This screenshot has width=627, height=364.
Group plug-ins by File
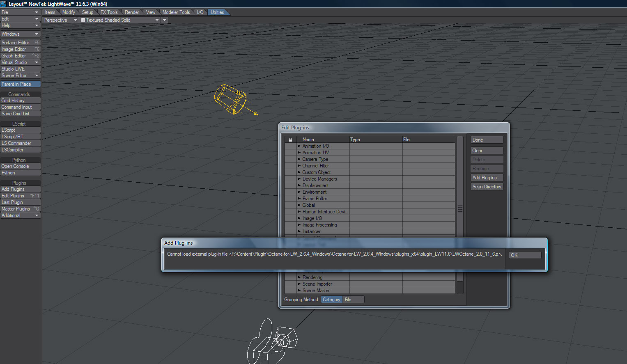click(x=353, y=300)
